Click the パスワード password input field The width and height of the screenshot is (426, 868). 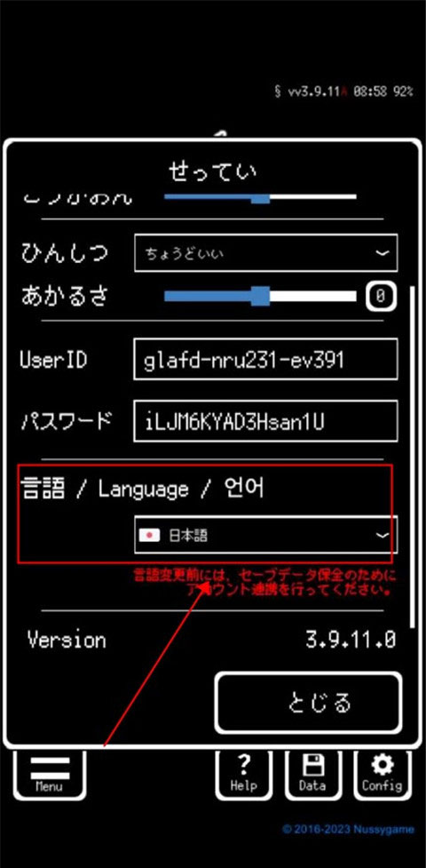(x=265, y=421)
